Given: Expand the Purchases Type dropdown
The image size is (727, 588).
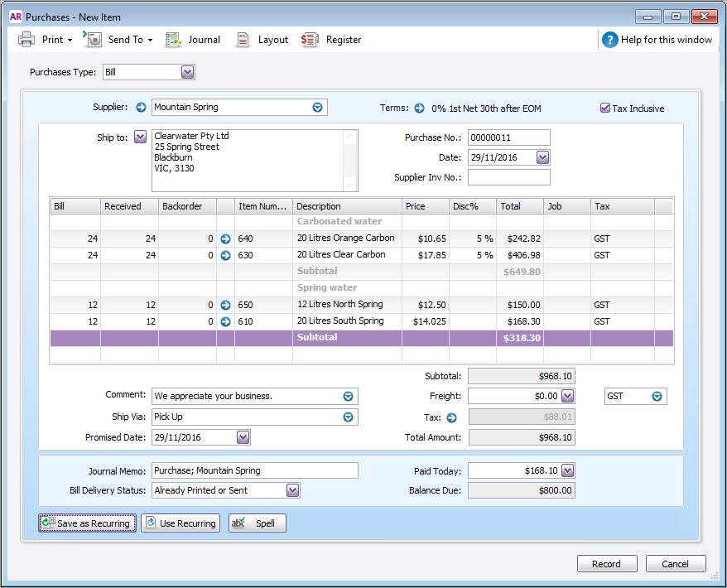Looking at the screenshot, I should 187,72.
